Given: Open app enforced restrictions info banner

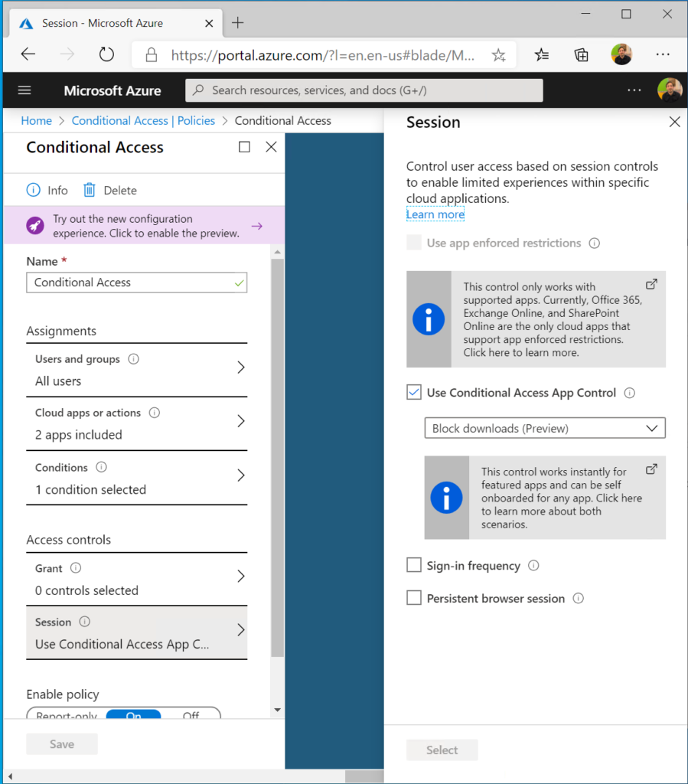Looking at the screenshot, I should pos(536,319).
